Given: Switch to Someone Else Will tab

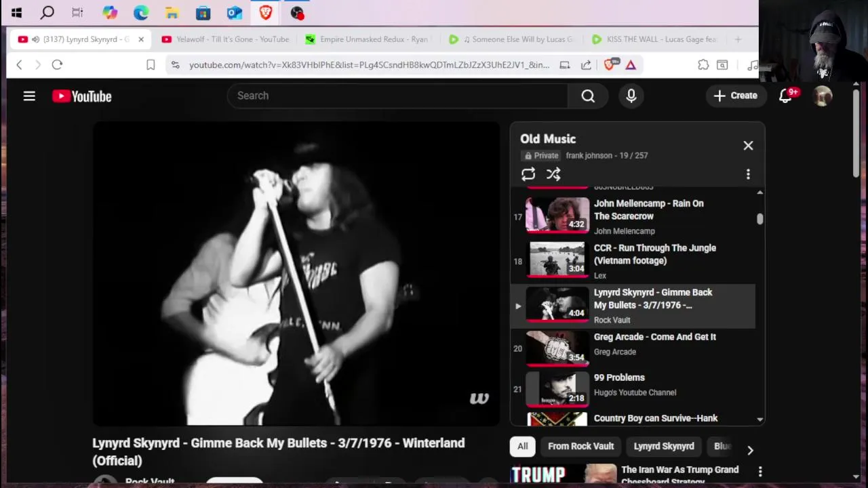Looking at the screenshot, I should (x=512, y=39).
